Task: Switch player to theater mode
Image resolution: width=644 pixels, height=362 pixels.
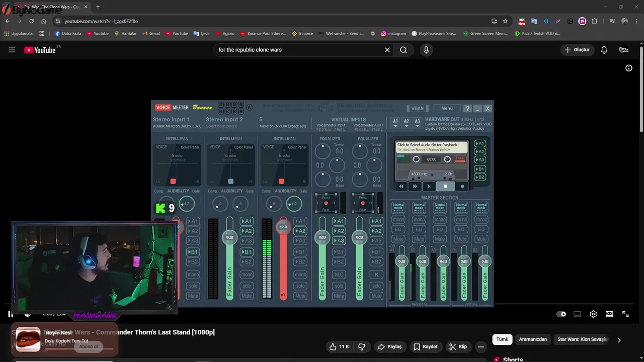Action: pyautogui.click(x=609, y=314)
